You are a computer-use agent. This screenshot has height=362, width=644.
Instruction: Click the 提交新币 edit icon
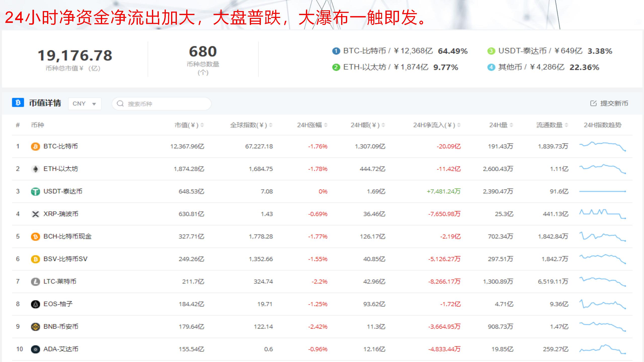pos(593,103)
